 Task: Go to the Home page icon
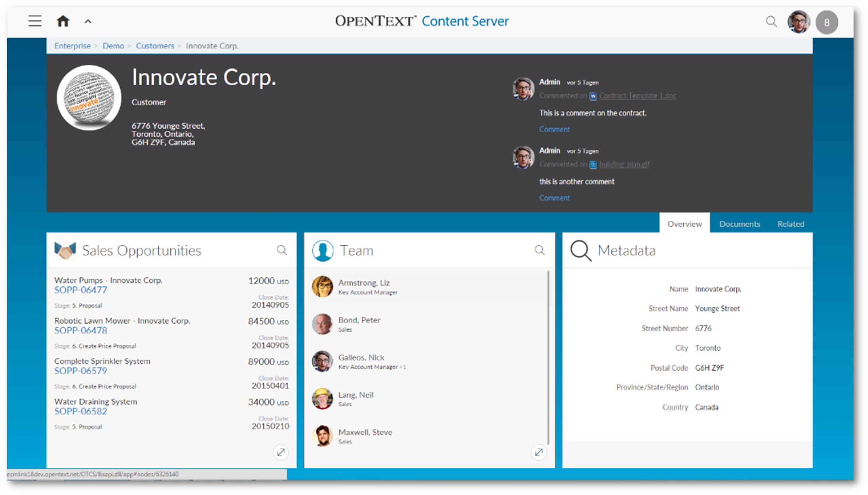point(63,21)
